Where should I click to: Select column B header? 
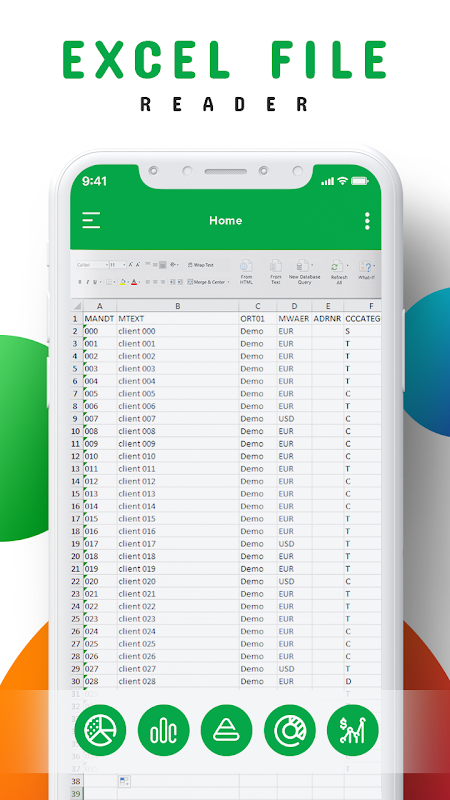(x=178, y=306)
